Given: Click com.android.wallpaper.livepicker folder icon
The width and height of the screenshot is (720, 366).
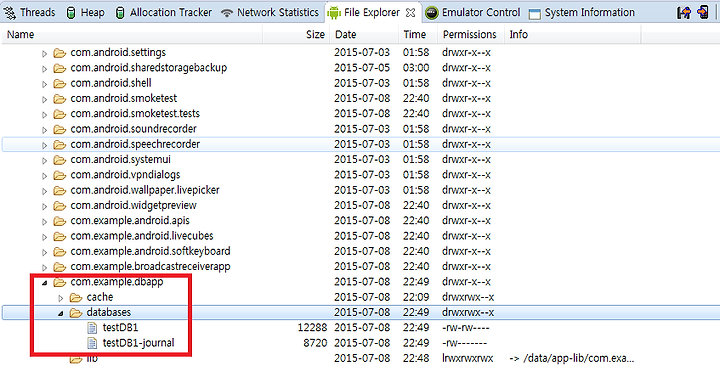Looking at the screenshot, I should [x=59, y=190].
